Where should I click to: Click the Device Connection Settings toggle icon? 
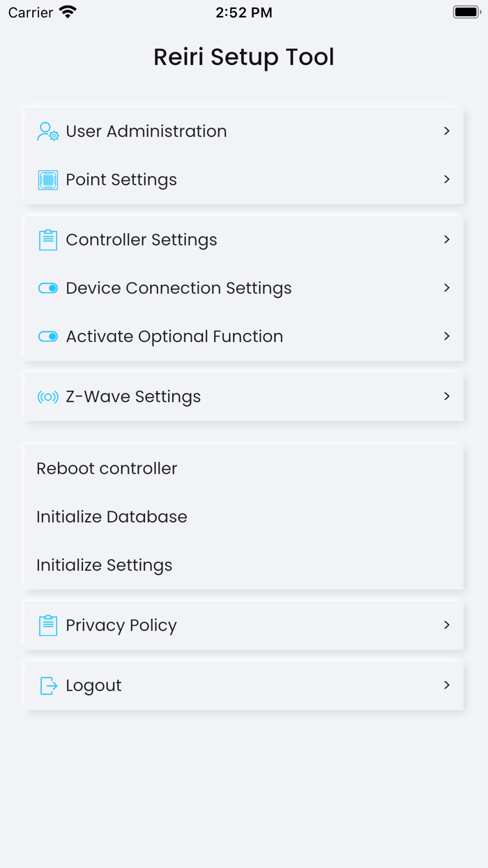pos(47,287)
